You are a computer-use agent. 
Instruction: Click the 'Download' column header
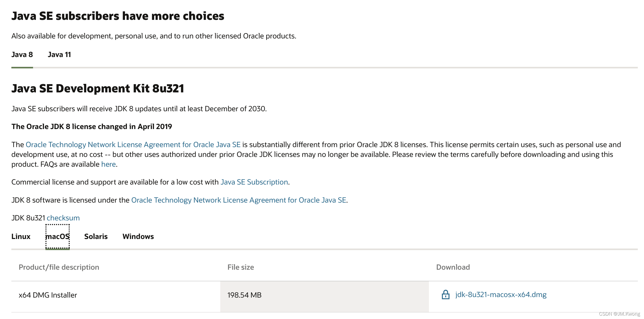pos(453,267)
